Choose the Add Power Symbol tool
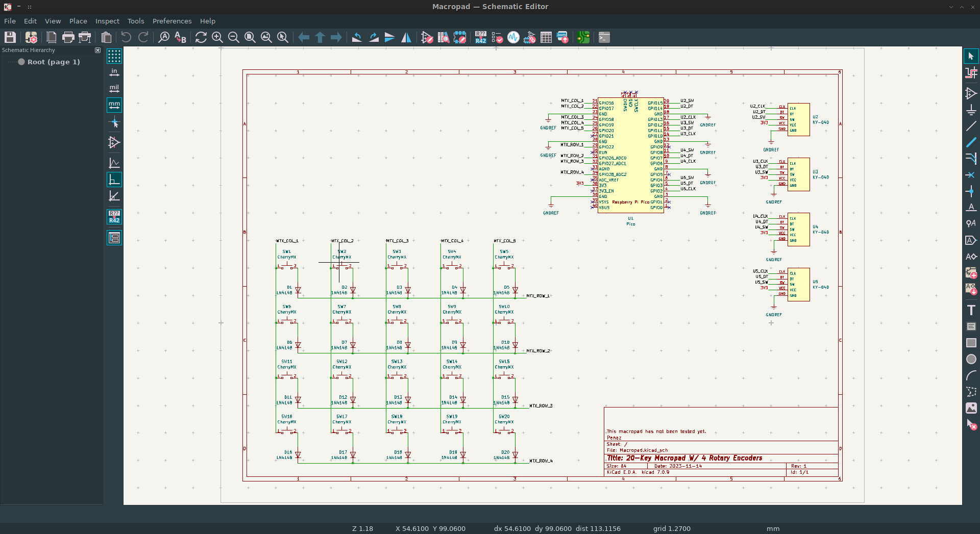Screen dimensions: 980x534 point(971,110)
